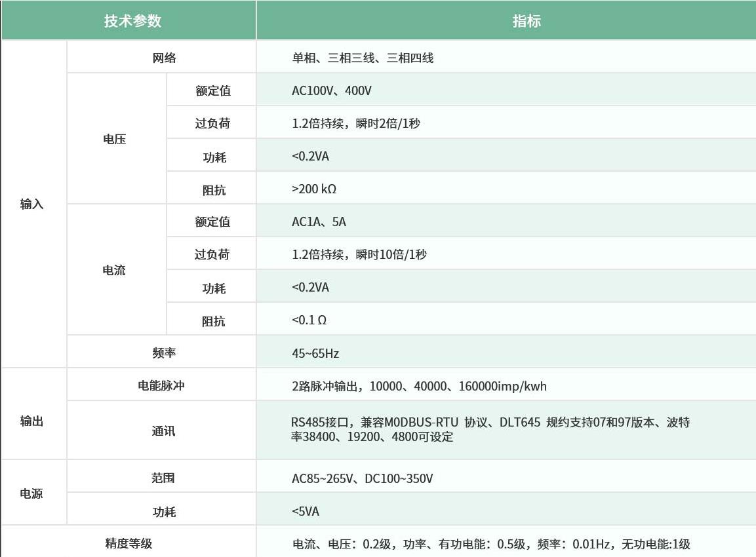Select the 输出 row label
The width and height of the screenshot is (756, 557).
pos(33,422)
